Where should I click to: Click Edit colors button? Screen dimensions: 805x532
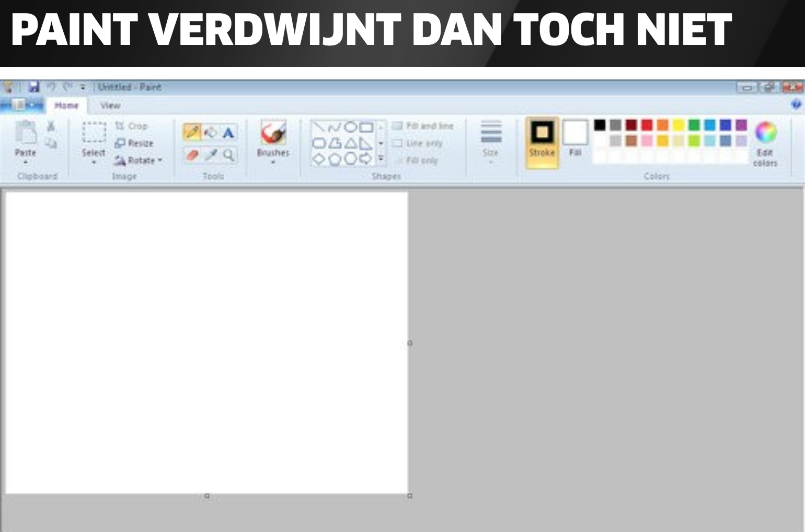coord(765,144)
